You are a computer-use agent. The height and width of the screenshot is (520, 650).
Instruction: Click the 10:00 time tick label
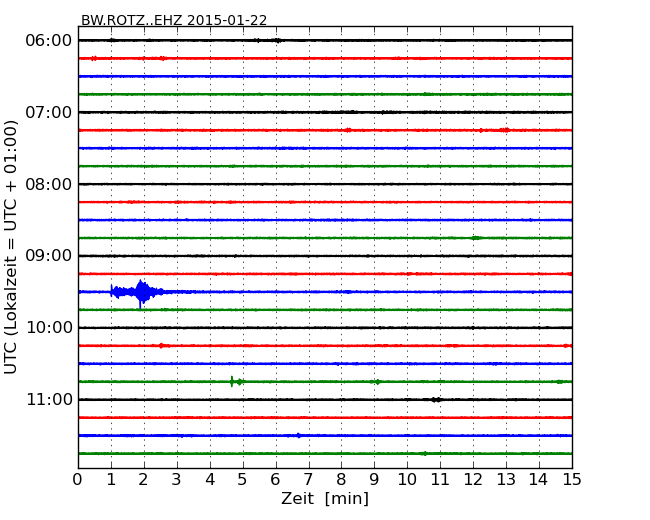point(49,328)
